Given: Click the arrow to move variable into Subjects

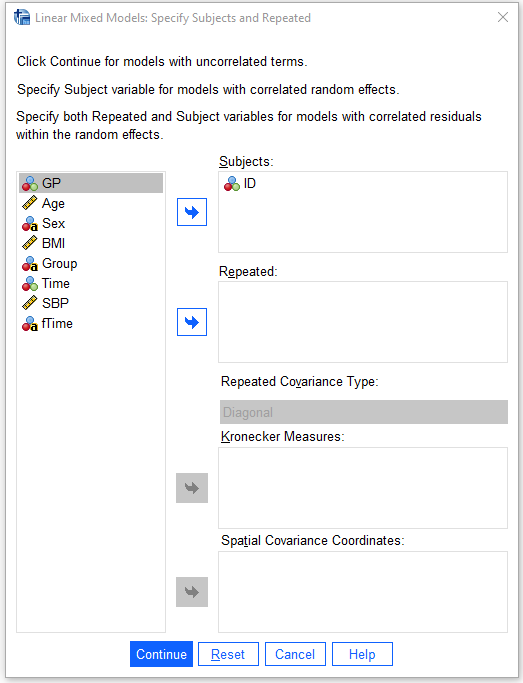Looking at the screenshot, I should (192, 212).
